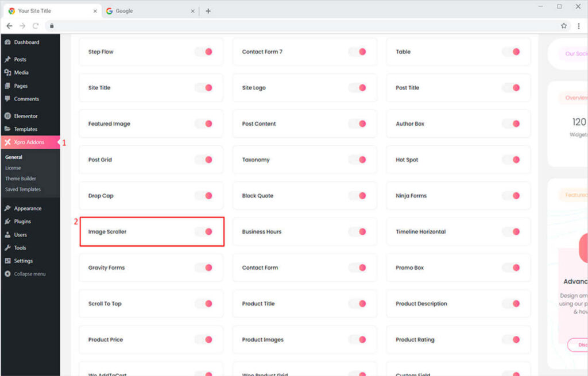This screenshot has height=376, width=588.
Task: Reload the page using refresh icon
Action: pos(36,26)
